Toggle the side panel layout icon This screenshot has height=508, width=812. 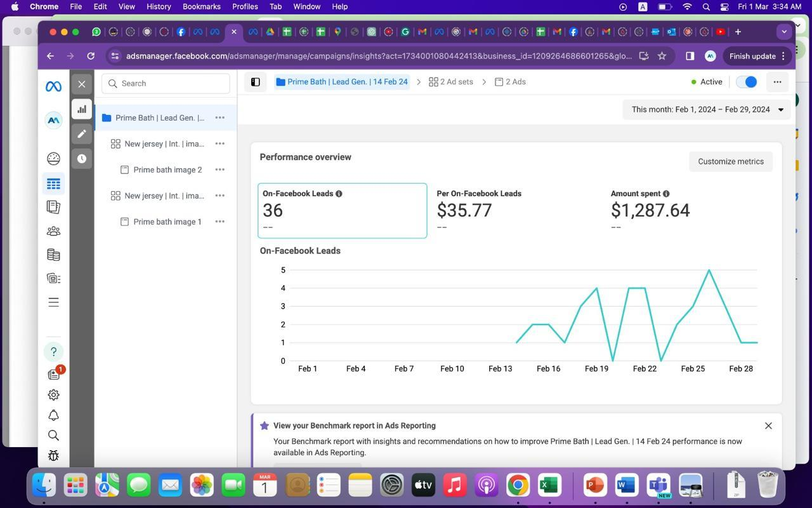coord(255,82)
